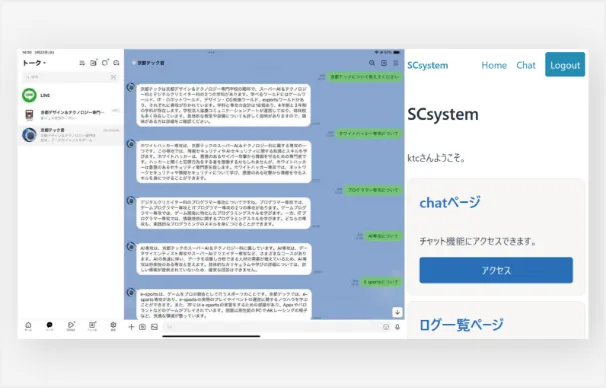The height and width of the screenshot is (388, 606).
Task: Tap the bot avatar beside the e-sports reply
Action: pyautogui.click(x=131, y=292)
